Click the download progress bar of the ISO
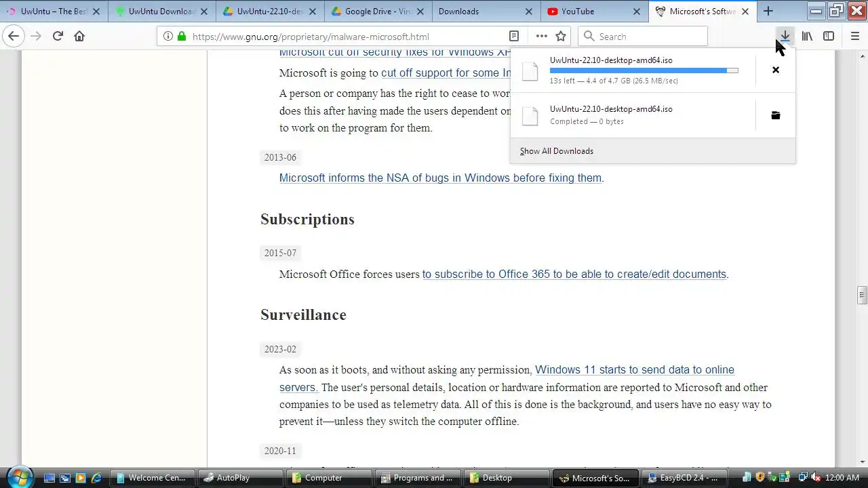This screenshot has width=868, height=488. 644,70
